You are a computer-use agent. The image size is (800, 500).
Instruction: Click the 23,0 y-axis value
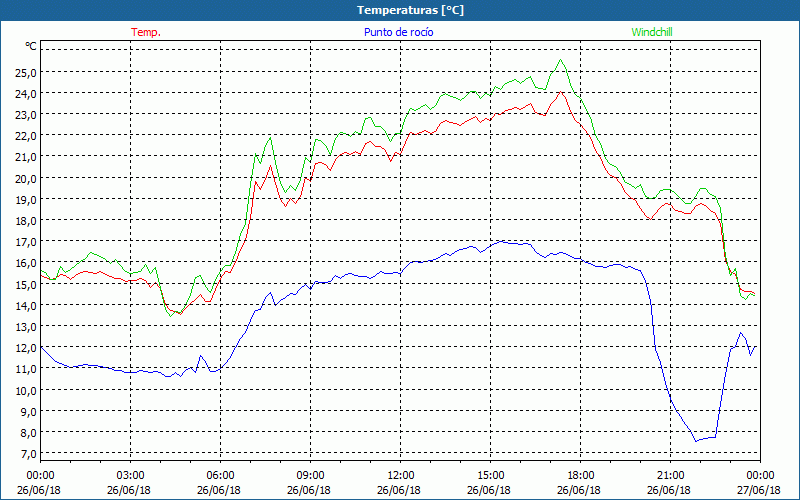click(26, 115)
